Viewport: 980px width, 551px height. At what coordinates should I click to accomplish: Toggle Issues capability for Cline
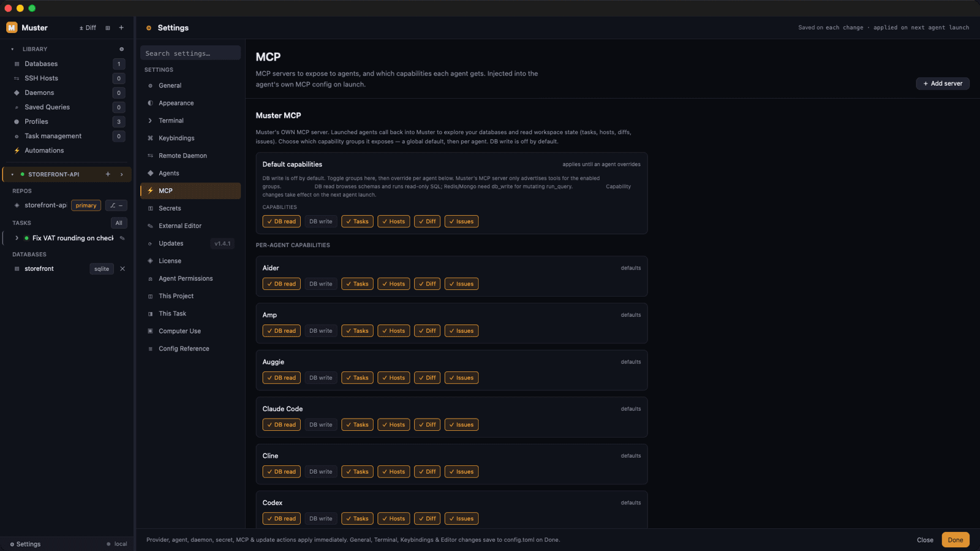pyautogui.click(x=462, y=472)
